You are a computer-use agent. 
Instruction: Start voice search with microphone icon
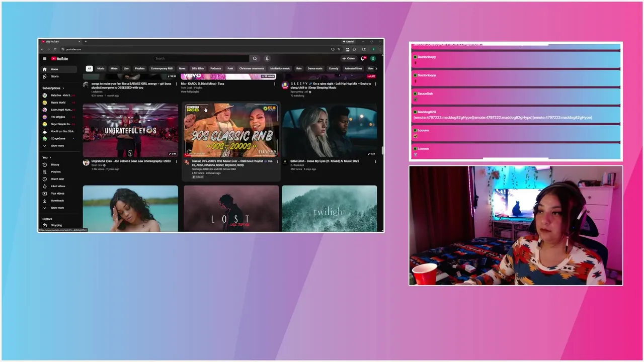pyautogui.click(x=267, y=59)
